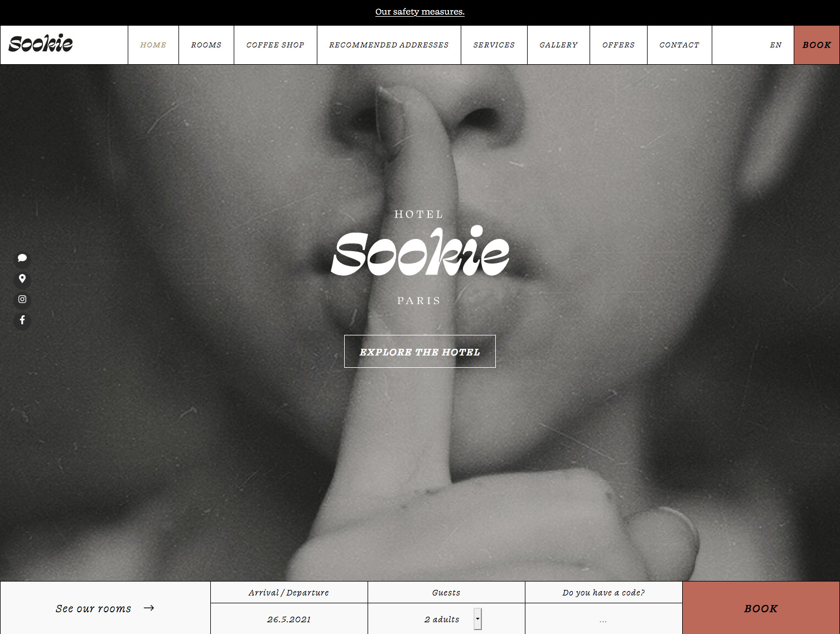
Task: Open the Coffee Shop menu item
Action: [276, 45]
